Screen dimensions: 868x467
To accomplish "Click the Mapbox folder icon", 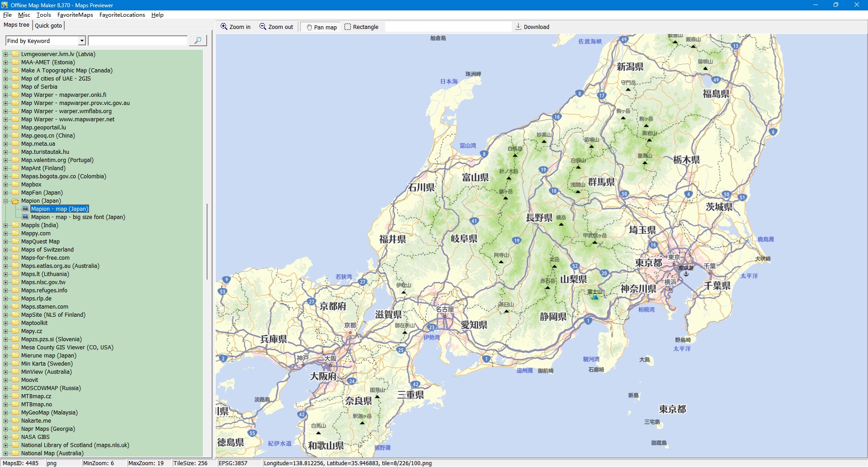I will click(15, 185).
